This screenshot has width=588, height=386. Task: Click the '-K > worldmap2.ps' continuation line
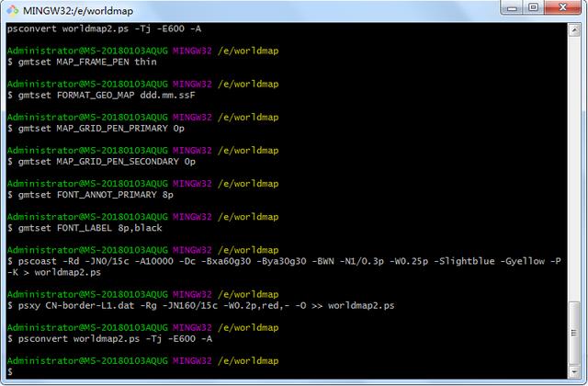coord(54,272)
